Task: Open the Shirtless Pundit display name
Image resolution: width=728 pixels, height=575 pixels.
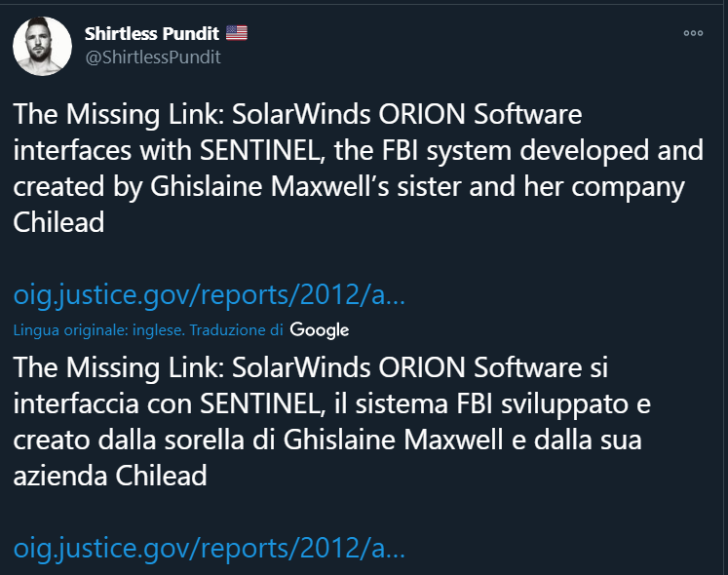Action: (x=152, y=33)
